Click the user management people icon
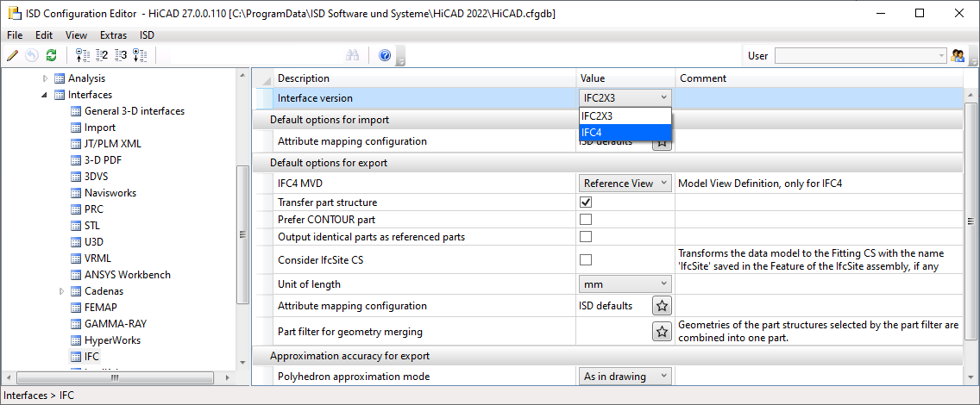This screenshot has height=405, width=980. (x=958, y=55)
